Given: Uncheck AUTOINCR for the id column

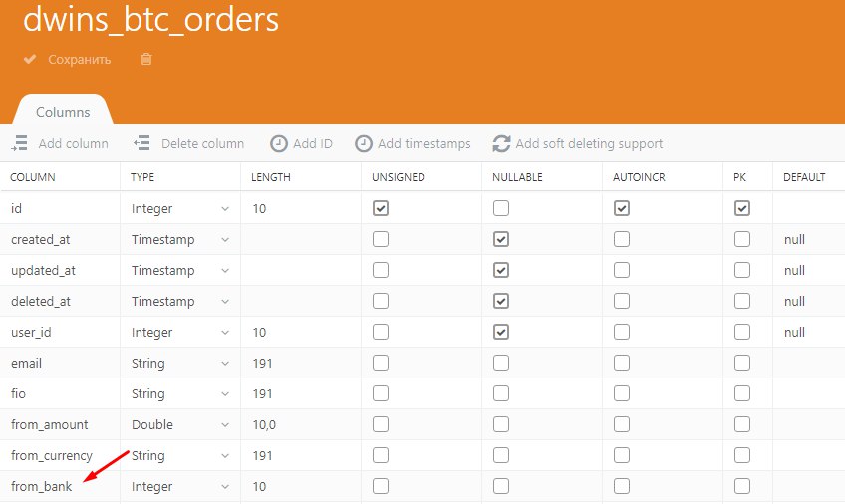Looking at the screenshot, I should [622, 208].
